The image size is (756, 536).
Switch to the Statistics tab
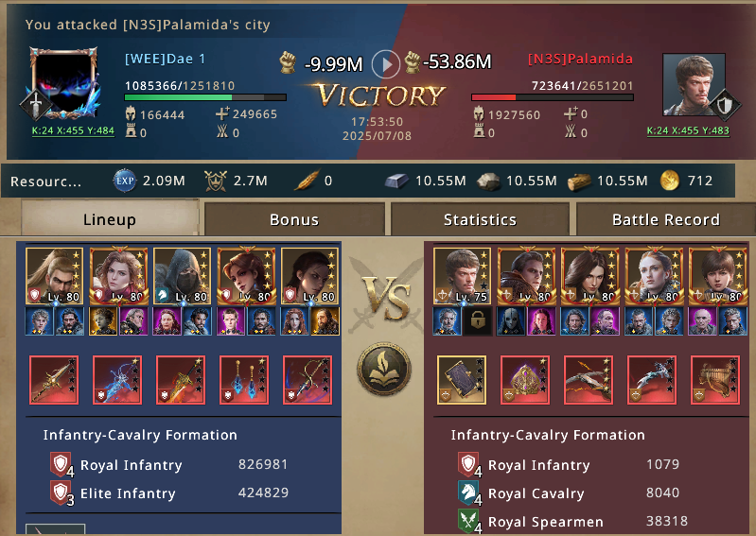[x=480, y=219]
